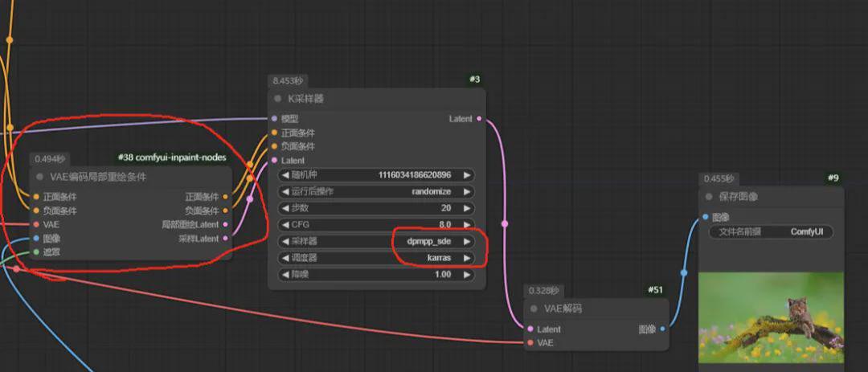Click the 保存图像 node collapse dot
868x372 pixels.
click(710, 197)
